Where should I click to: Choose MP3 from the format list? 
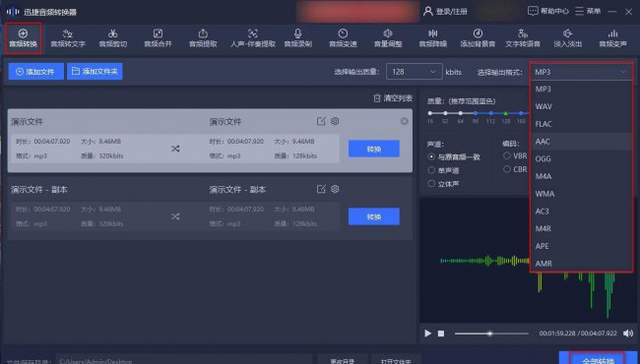(581, 89)
